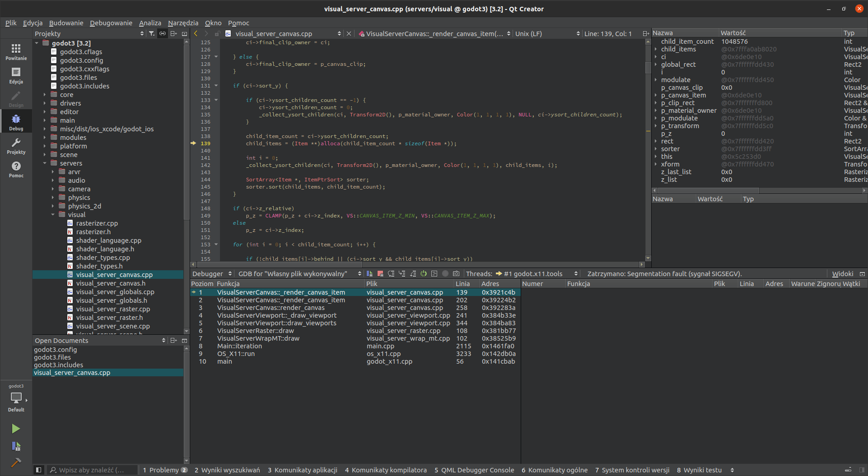Collapse the servers folder in project tree
868x476 pixels.
pos(45,163)
